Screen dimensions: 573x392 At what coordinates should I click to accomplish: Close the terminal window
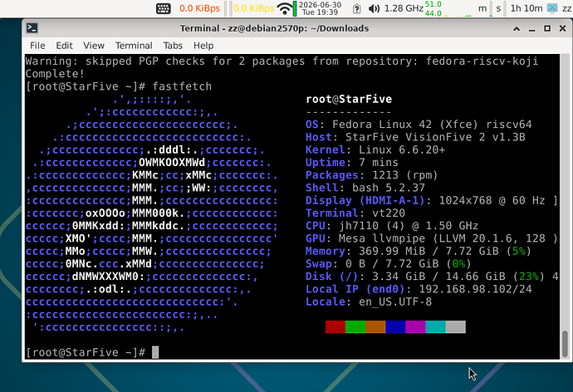pyautogui.click(x=563, y=28)
